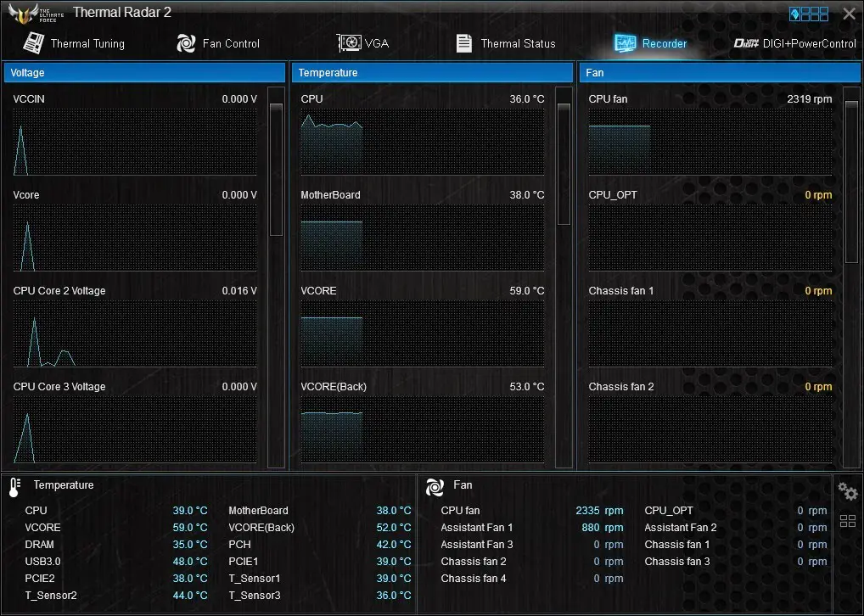Screen dimensions: 864x616
Task: Click USB3.0 in the temperature list
Action: [x=43, y=562]
